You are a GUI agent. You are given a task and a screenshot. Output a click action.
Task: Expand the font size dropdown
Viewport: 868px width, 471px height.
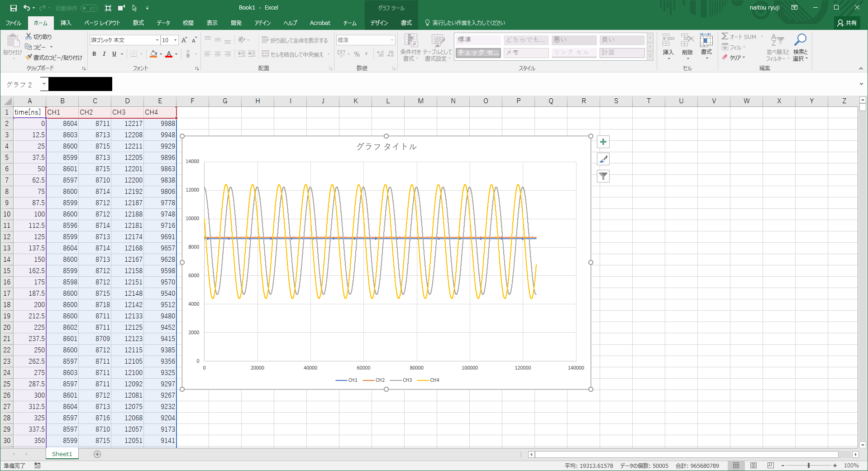pos(176,40)
